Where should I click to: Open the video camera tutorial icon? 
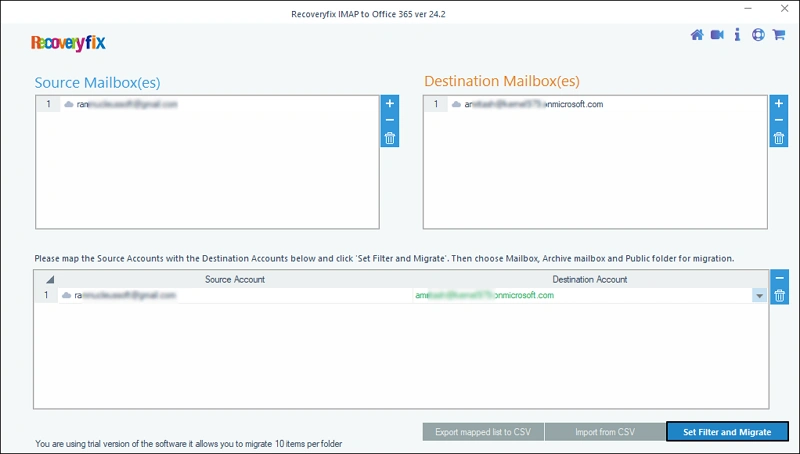[717, 35]
